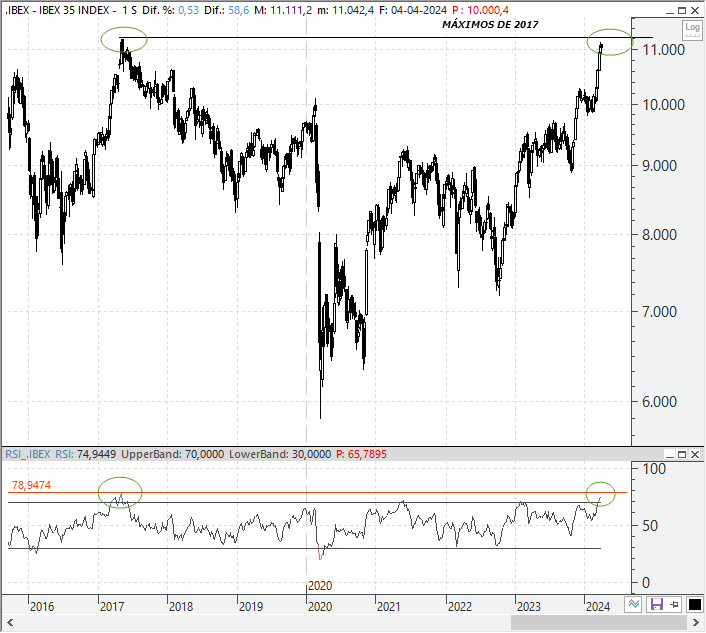Click the 2018 label on the time axis
Screen dimensions: 706x633
pyautogui.click(x=181, y=607)
